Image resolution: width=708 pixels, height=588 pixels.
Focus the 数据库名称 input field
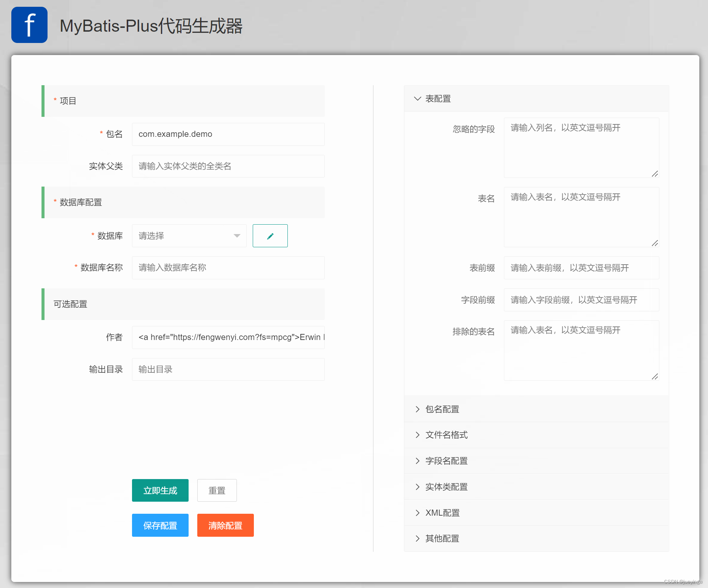coord(228,268)
